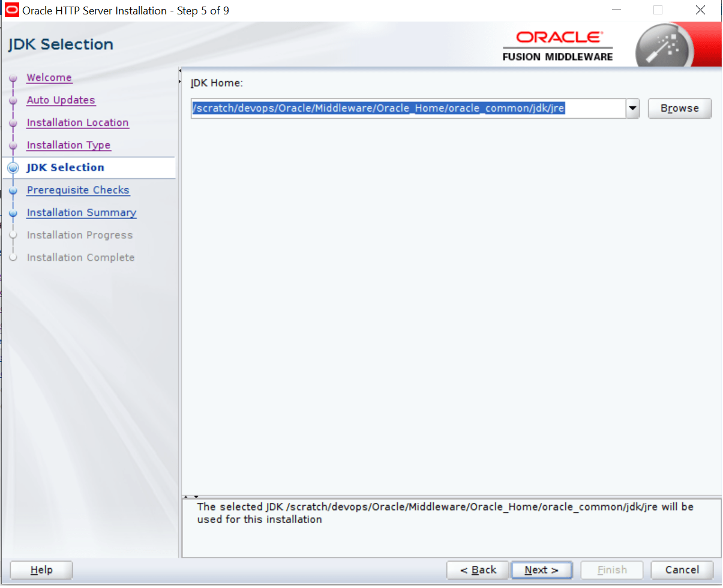
Task: Click the progress circle beside JDK Selection
Action: click(x=13, y=167)
